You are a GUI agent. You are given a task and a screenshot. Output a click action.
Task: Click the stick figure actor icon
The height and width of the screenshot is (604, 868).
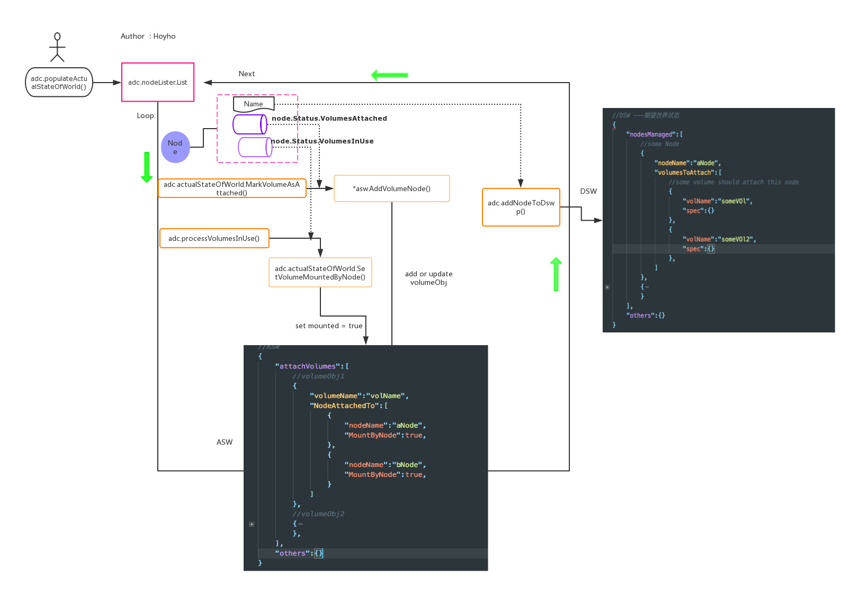[x=57, y=47]
